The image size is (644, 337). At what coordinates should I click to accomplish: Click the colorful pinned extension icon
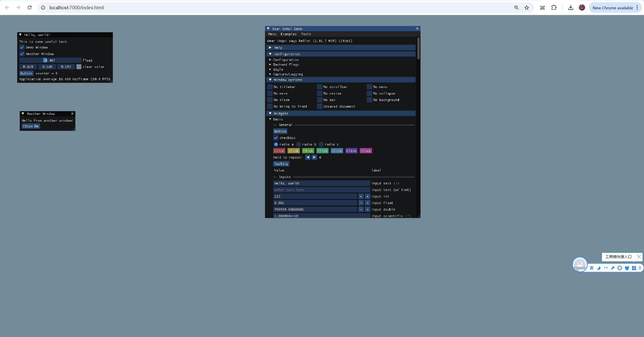(x=542, y=8)
